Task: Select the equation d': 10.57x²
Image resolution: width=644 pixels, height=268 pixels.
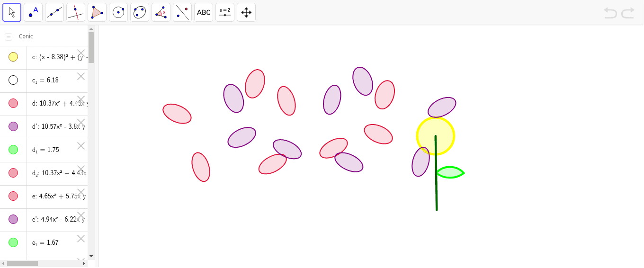Action: [59, 127]
